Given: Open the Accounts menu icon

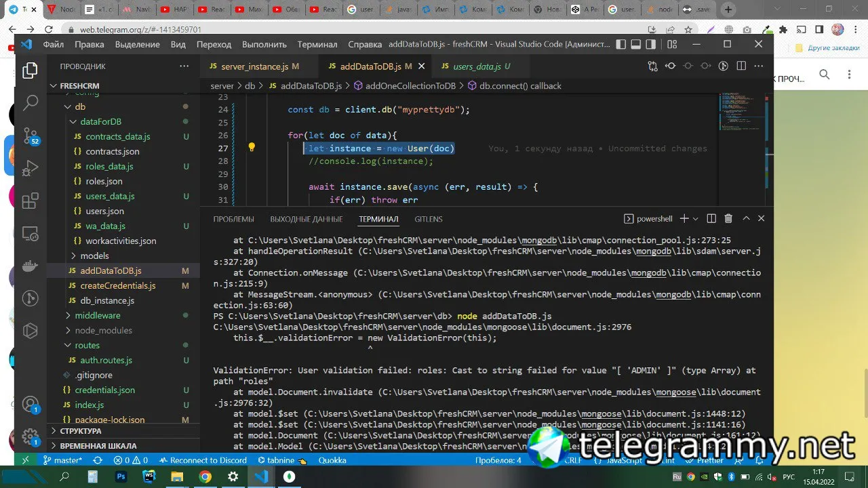Looking at the screenshot, I should coord(30,405).
